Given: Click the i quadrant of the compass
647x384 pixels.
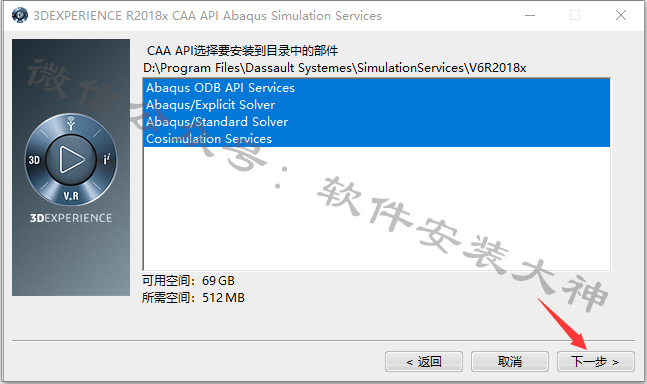Looking at the screenshot, I should pos(106,158).
